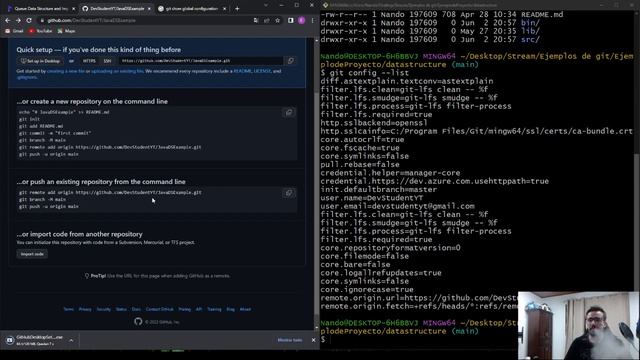
Task: Open the translate page icon in address bar
Action: pos(256,20)
